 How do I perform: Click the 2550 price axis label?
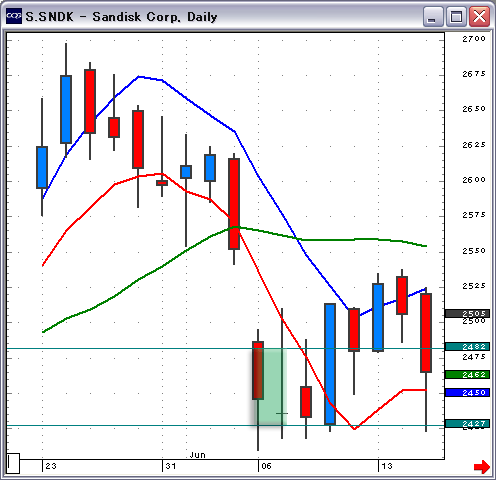click(474, 251)
